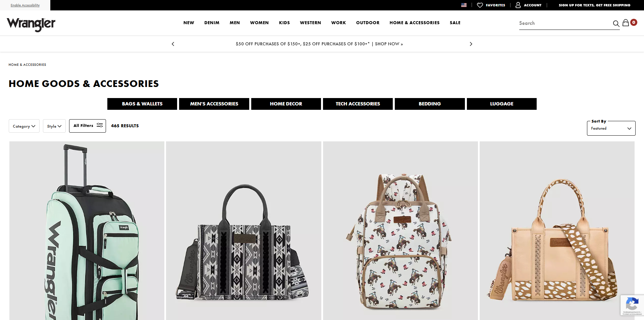Click Enable Accessibility link

coord(25,5)
